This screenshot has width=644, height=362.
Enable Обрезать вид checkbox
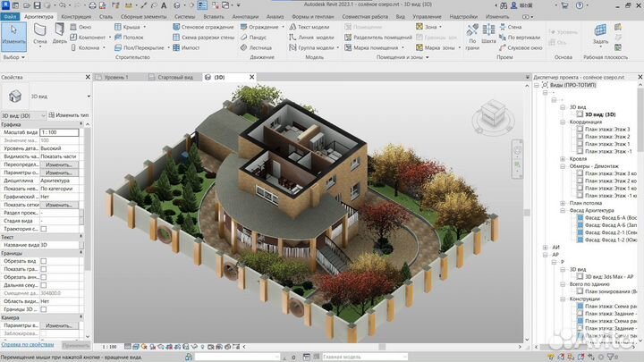point(44,261)
